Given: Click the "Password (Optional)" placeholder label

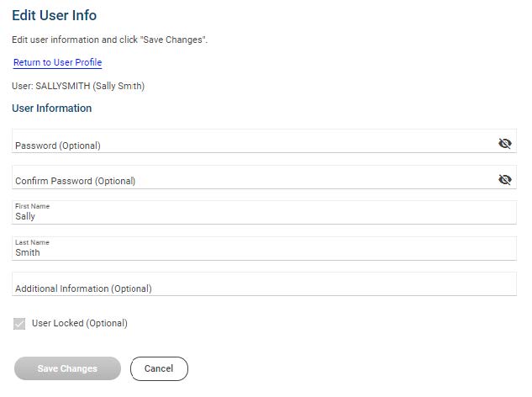Looking at the screenshot, I should coord(57,146).
